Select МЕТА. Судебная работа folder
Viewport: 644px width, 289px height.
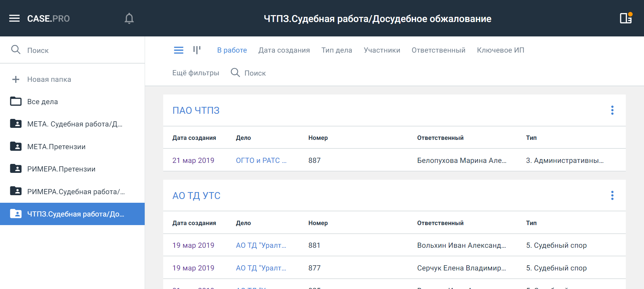(x=72, y=124)
